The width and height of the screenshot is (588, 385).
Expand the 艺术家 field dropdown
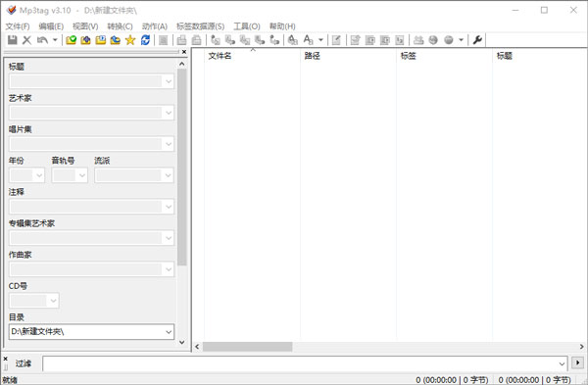(x=169, y=113)
